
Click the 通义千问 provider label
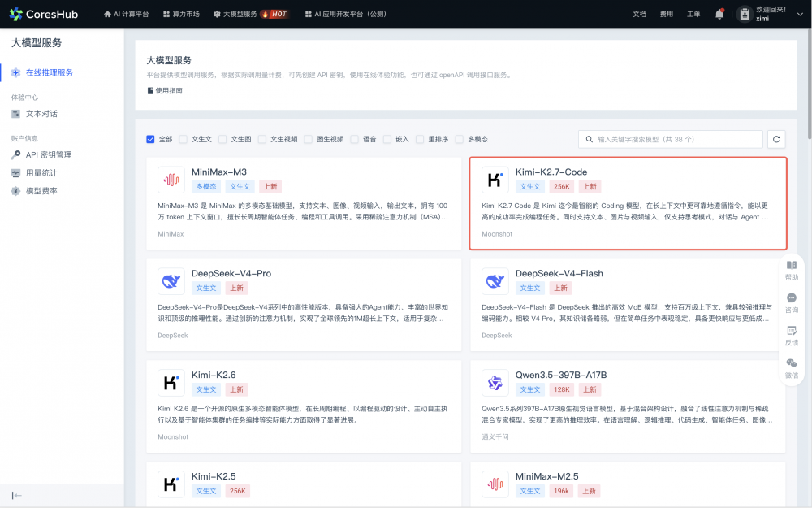point(495,437)
